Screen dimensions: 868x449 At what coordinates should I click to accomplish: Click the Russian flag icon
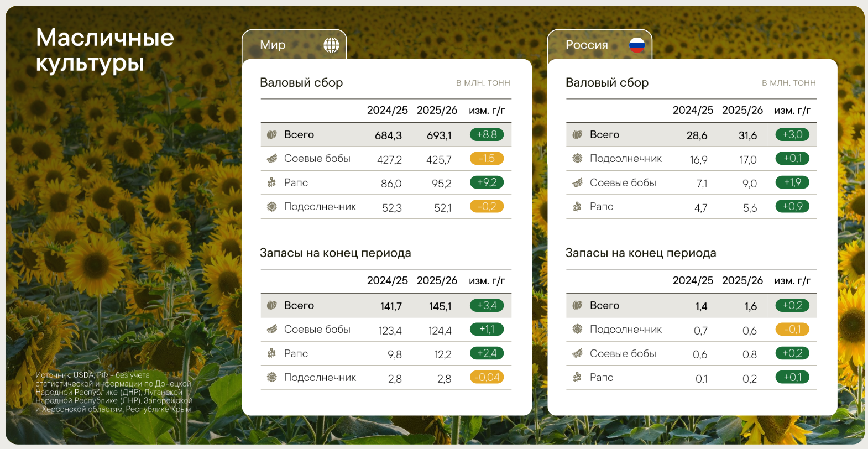pos(637,45)
